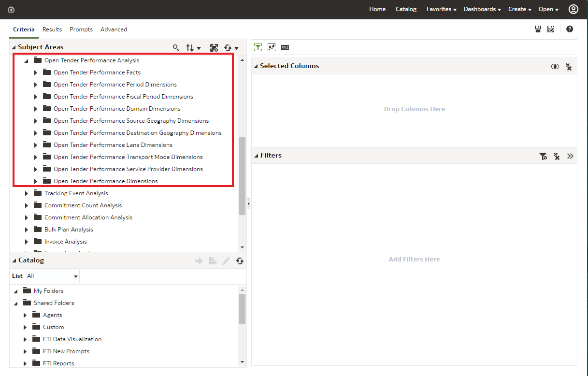This screenshot has width=588, height=376.
Task: Open Help via the question mark icon
Action: (570, 29)
